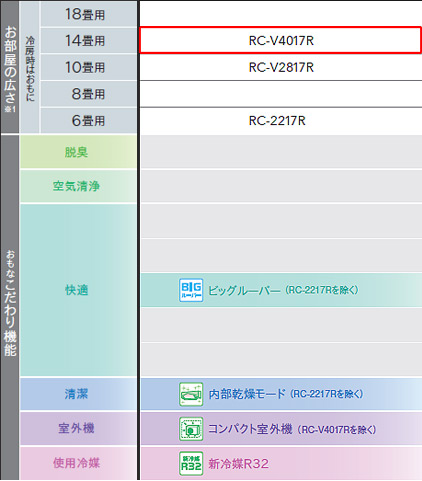The height and width of the screenshot is (481, 422).
Task: Click the おもなこだわり機能 vertical header
Action: pyautogui.click(x=10, y=307)
